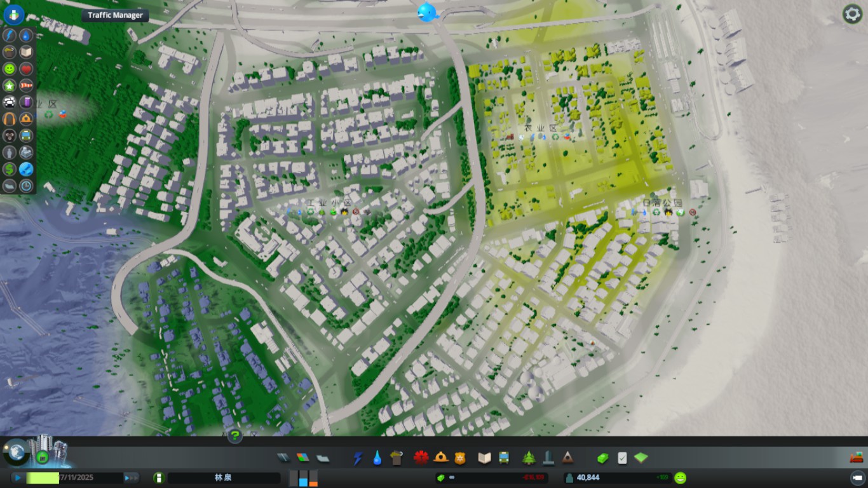
Task: Open the Water and Sewage menu
Action: [x=377, y=457]
